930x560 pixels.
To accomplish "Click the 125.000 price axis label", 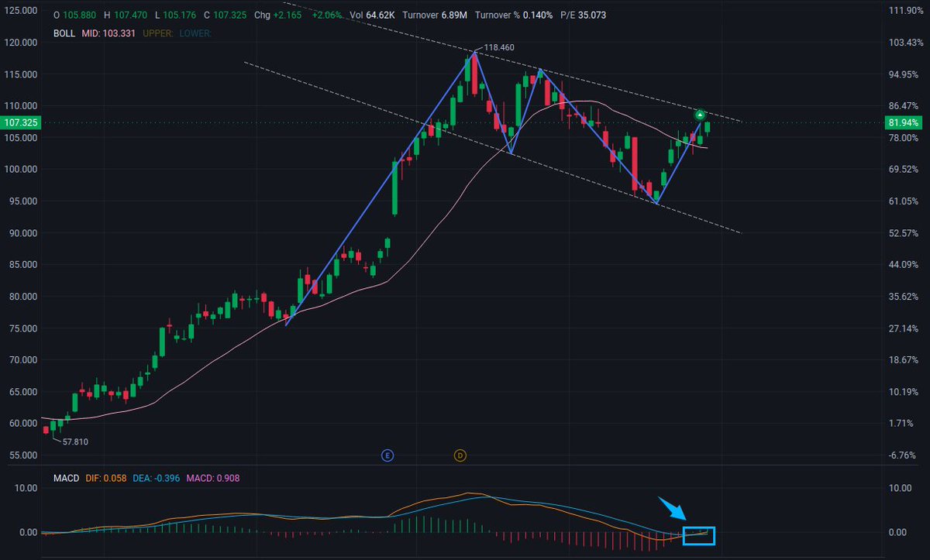I will [19, 10].
